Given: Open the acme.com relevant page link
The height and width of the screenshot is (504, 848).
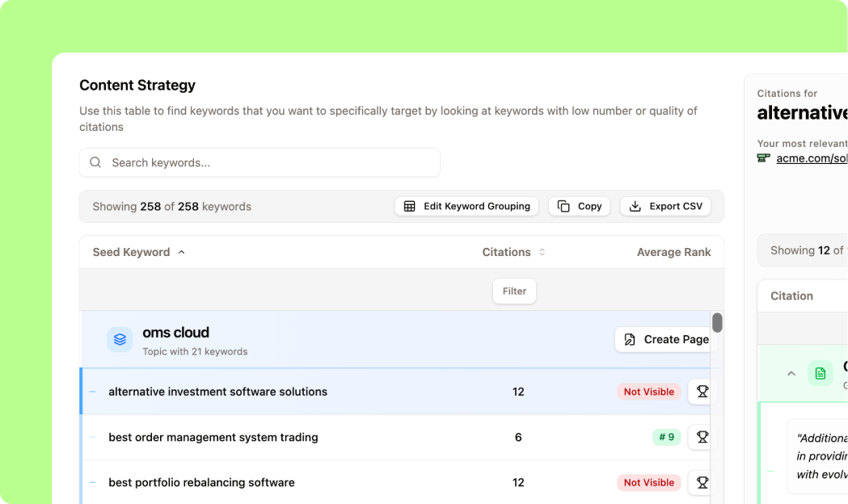Looking at the screenshot, I should 812,158.
